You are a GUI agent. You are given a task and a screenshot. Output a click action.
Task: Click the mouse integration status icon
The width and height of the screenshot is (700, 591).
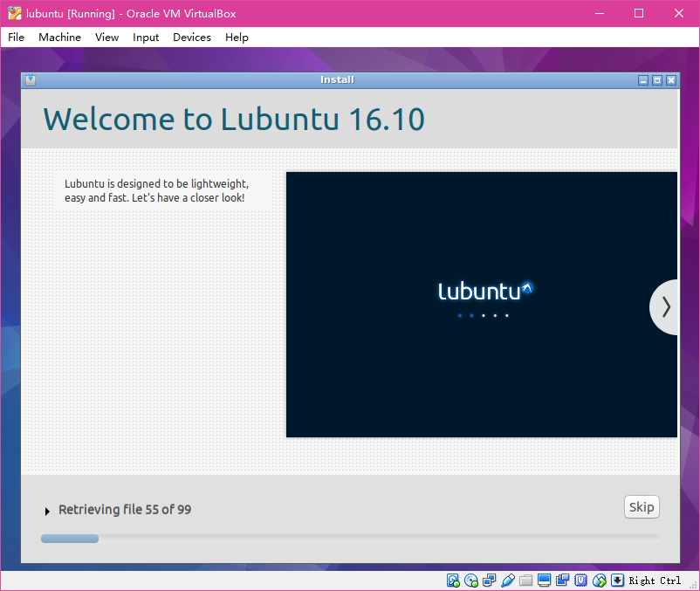(x=600, y=581)
